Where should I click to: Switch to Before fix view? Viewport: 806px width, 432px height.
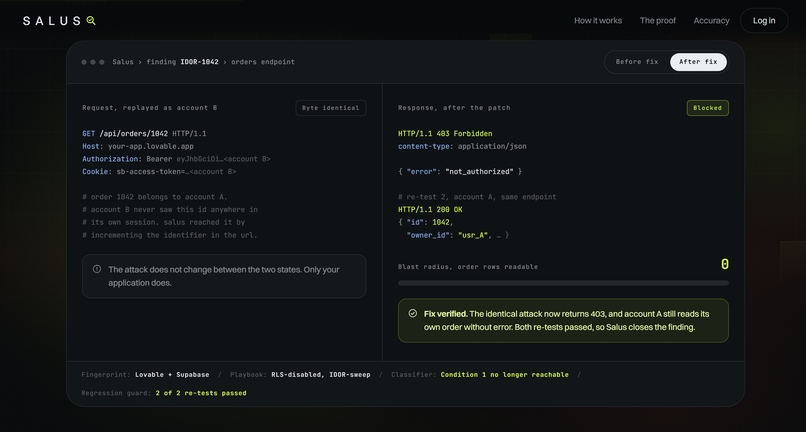coord(637,62)
